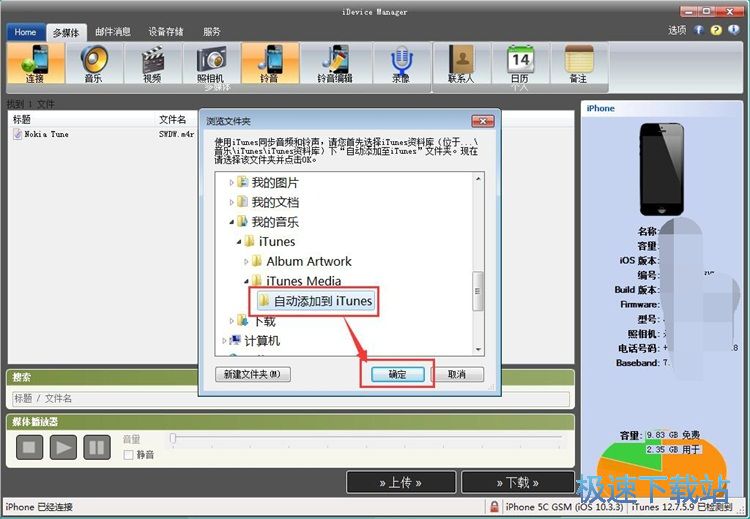Open the 视频 video clapperboard icon
The height and width of the screenshot is (519, 750).
(x=153, y=63)
